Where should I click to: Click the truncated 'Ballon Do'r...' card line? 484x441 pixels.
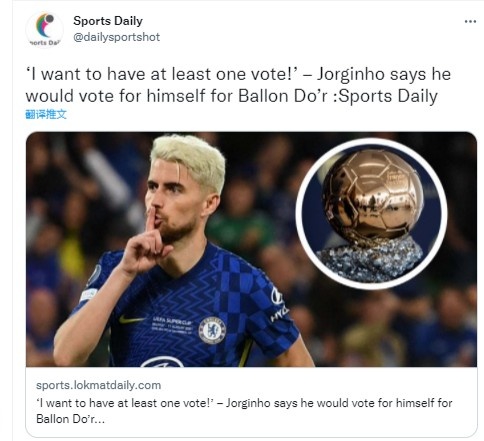(x=70, y=419)
